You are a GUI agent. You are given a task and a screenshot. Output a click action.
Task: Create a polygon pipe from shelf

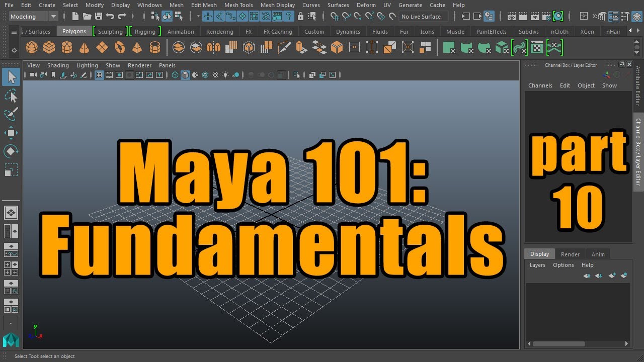[155, 48]
